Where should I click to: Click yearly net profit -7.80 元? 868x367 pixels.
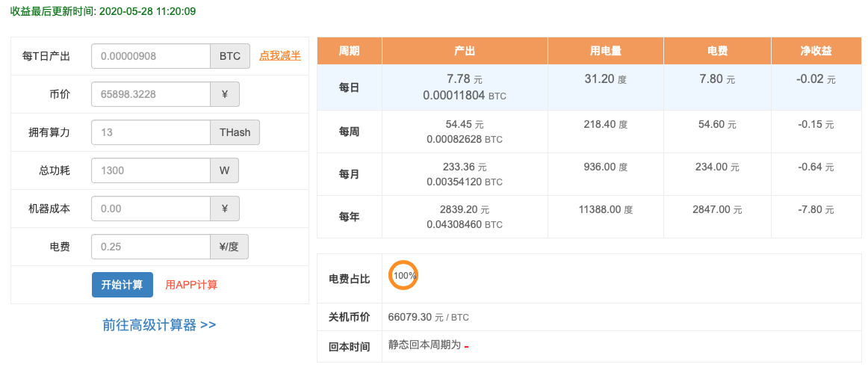coord(816,210)
